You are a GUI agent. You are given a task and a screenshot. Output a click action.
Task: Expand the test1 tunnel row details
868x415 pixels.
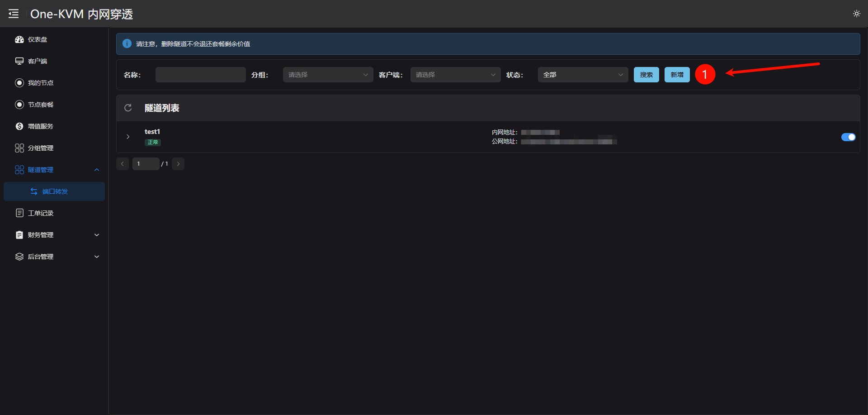click(128, 137)
